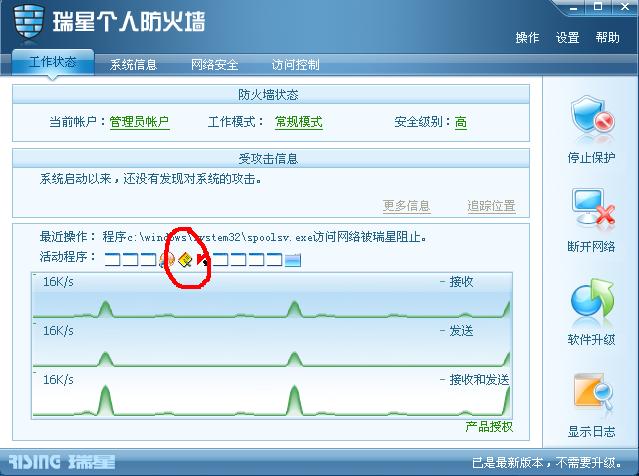Image resolution: width=639 pixels, height=476 pixels.
Task: Open the 操作 menu
Action: pyautogui.click(x=527, y=37)
